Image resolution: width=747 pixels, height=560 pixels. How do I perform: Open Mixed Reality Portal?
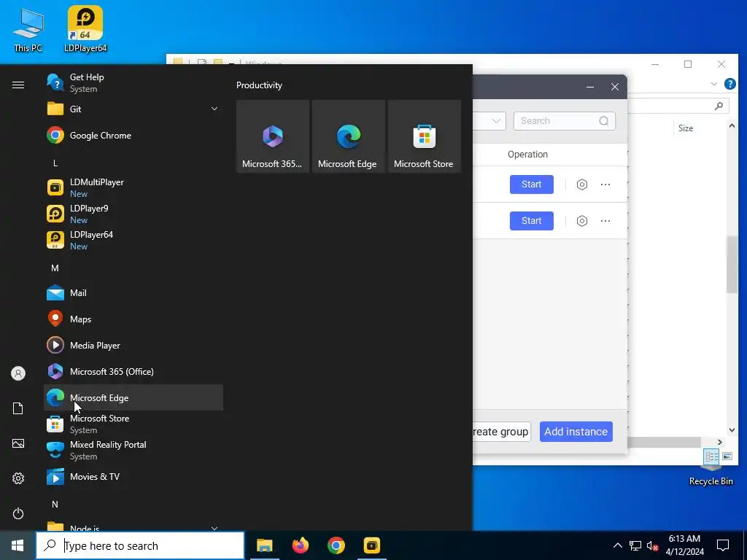pyautogui.click(x=133, y=450)
